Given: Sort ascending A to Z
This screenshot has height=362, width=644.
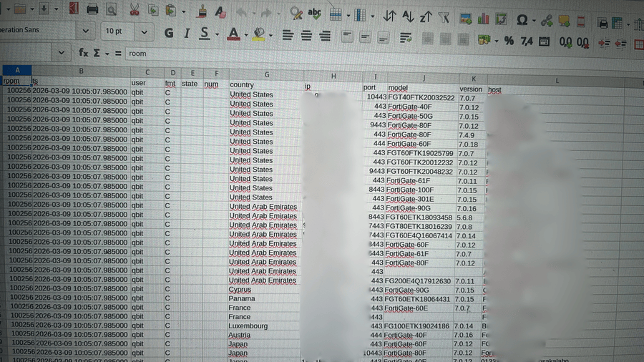Looking at the screenshot, I should 408,16.
